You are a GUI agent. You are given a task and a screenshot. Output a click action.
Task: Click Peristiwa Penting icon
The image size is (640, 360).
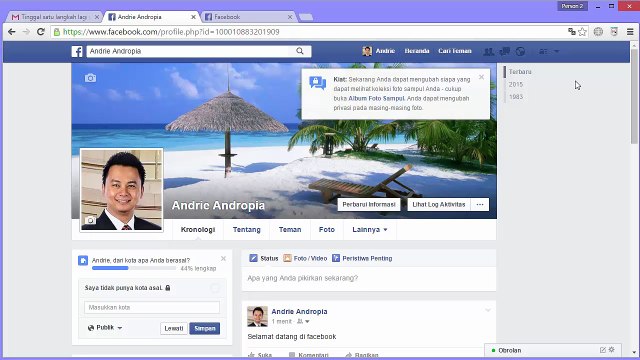336,258
